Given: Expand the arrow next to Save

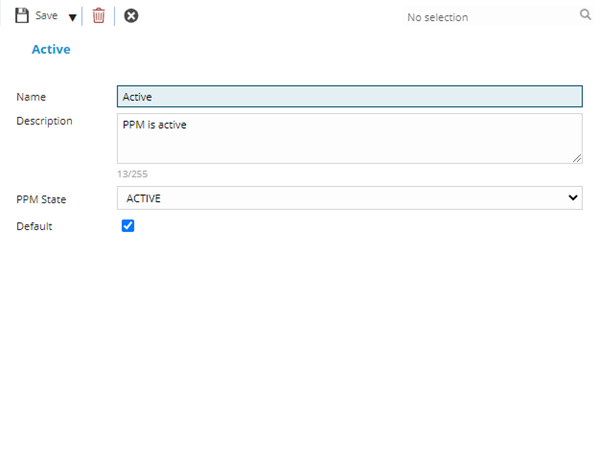Looking at the screenshot, I should coord(72,17).
